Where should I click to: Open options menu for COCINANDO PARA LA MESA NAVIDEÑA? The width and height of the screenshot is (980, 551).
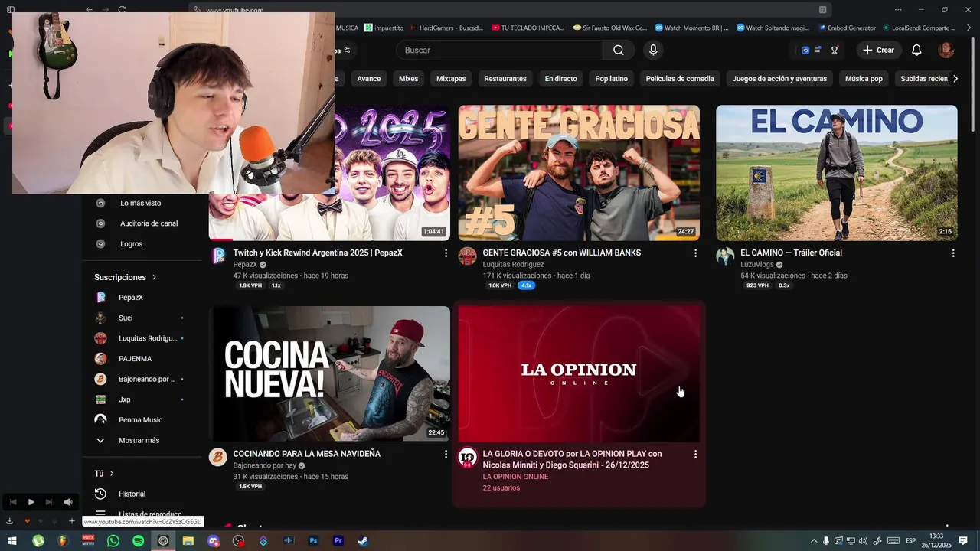(446, 455)
